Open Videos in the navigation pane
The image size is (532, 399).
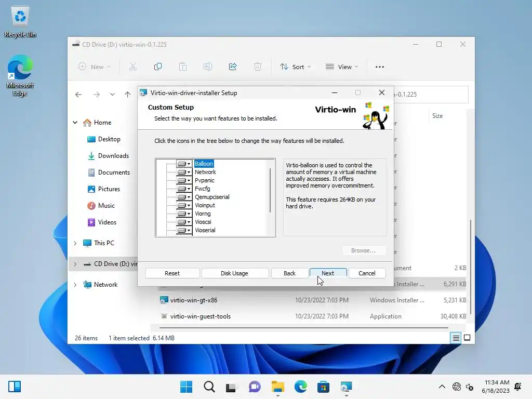(102, 222)
